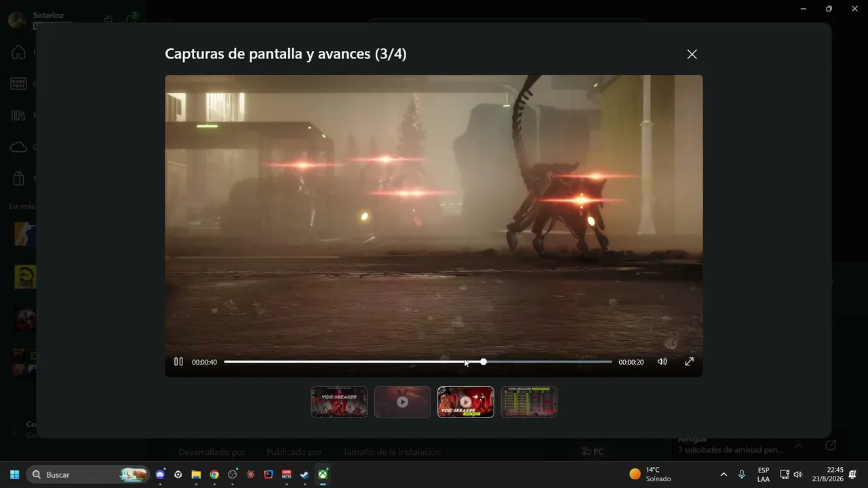Screen dimensions: 868x488
Task: Close the screenshots and trailers gallery
Action: [x=692, y=54]
